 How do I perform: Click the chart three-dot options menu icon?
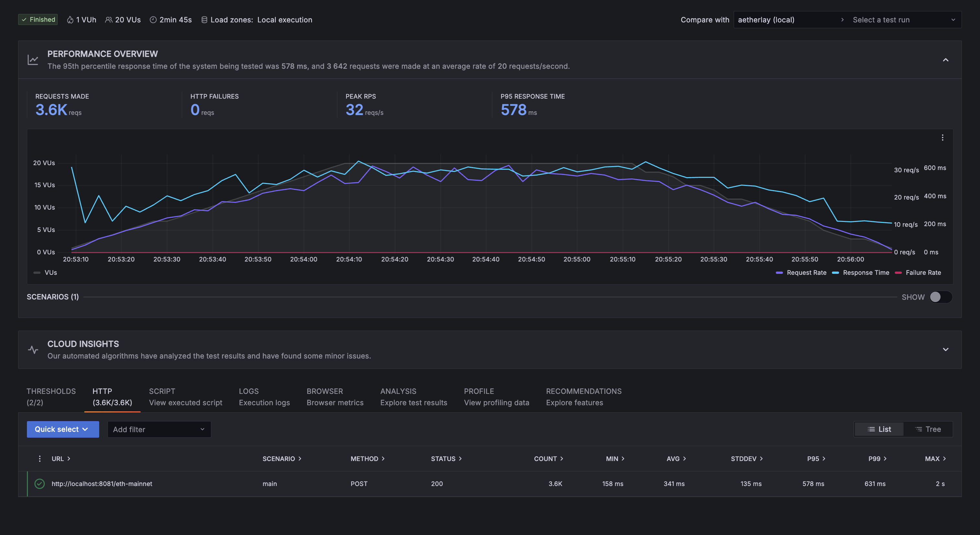[942, 138]
